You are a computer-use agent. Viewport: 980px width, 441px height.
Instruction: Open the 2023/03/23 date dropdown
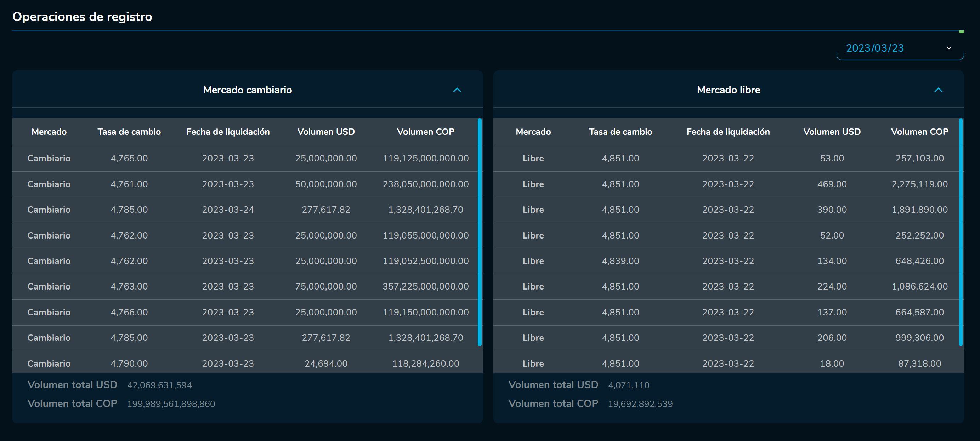click(x=900, y=48)
